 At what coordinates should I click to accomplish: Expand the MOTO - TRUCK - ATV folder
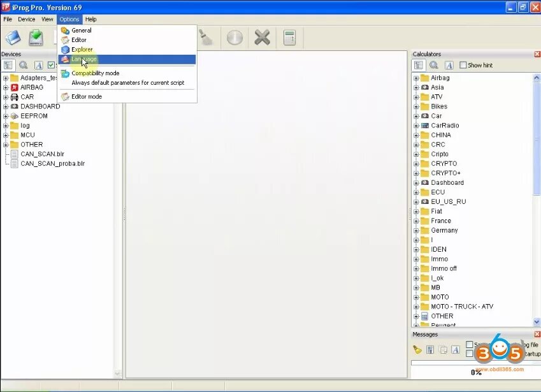click(416, 307)
